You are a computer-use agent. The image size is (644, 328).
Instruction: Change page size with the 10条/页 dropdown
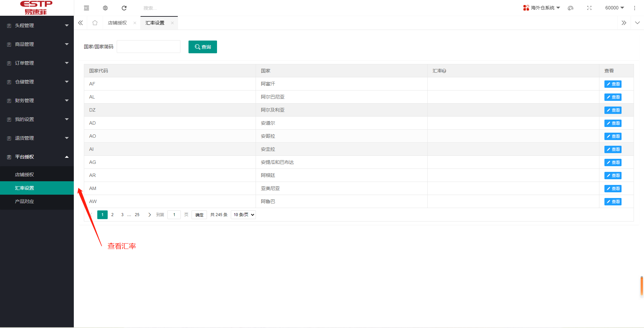click(243, 214)
